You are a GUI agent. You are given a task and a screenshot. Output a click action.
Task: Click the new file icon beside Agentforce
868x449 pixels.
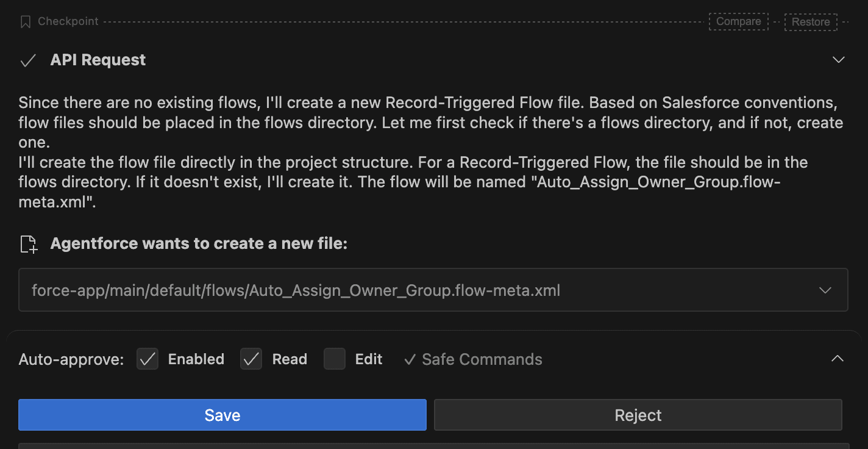(x=29, y=244)
